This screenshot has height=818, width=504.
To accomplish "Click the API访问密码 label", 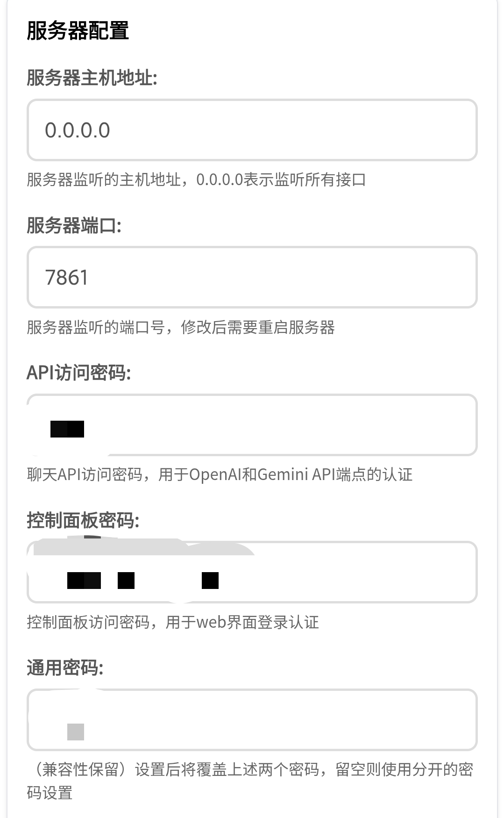I will (79, 373).
